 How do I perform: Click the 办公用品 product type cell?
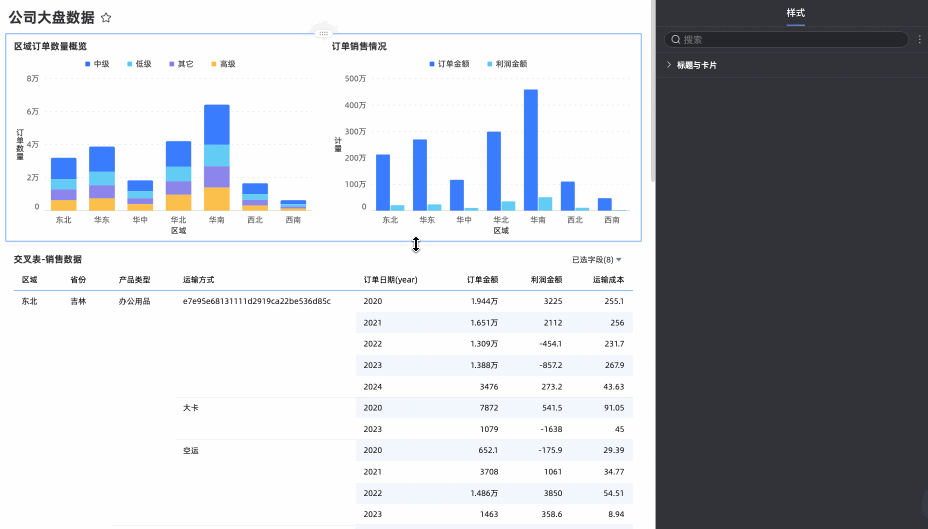pyautogui.click(x=134, y=301)
